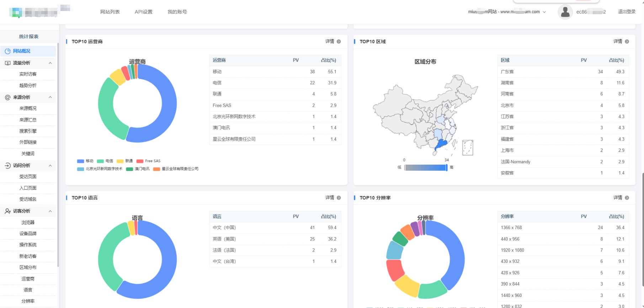The width and height of the screenshot is (644, 308).
Task: Click arrow icon beside TOP10 分辨率 详情
Action: coord(627,198)
